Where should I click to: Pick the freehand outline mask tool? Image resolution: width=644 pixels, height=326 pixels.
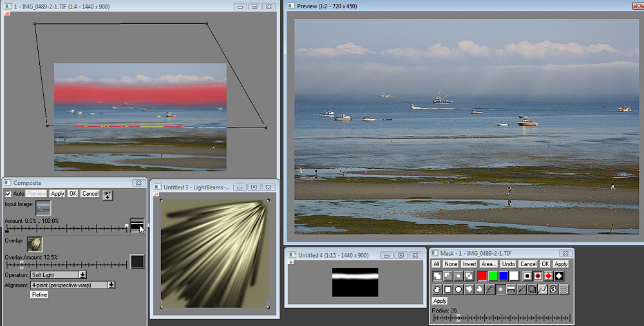click(x=479, y=289)
